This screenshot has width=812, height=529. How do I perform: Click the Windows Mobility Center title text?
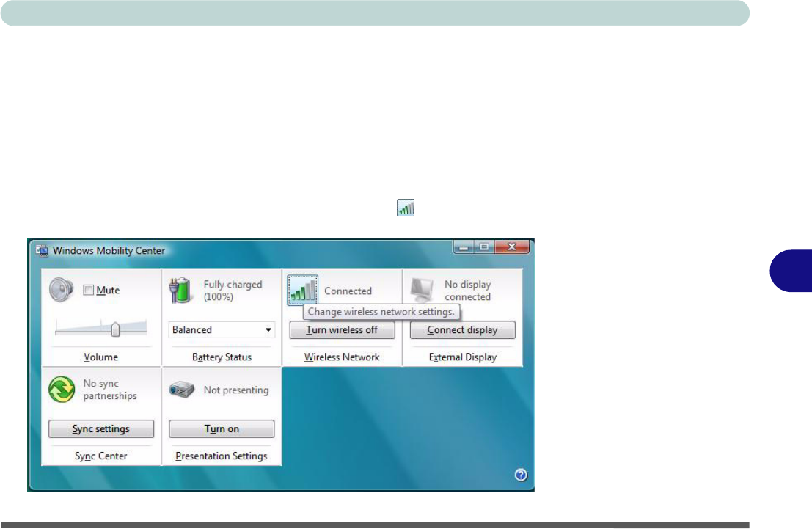click(109, 251)
